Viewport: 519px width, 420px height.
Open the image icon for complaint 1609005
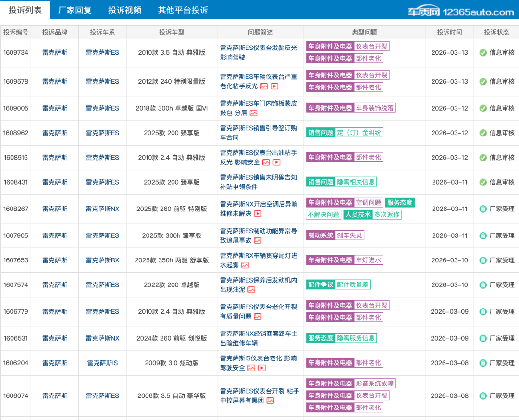pos(253,113)
